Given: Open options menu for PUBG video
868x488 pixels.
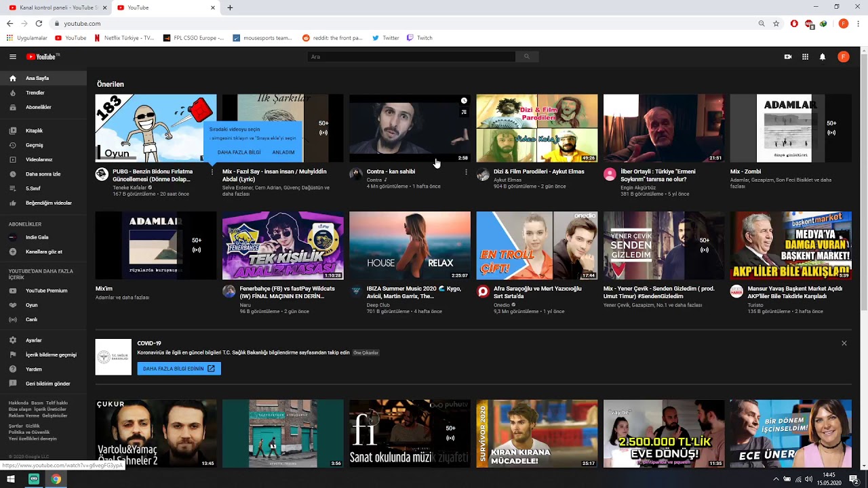Looking at the screenshot, I should [x=212, y=172].
